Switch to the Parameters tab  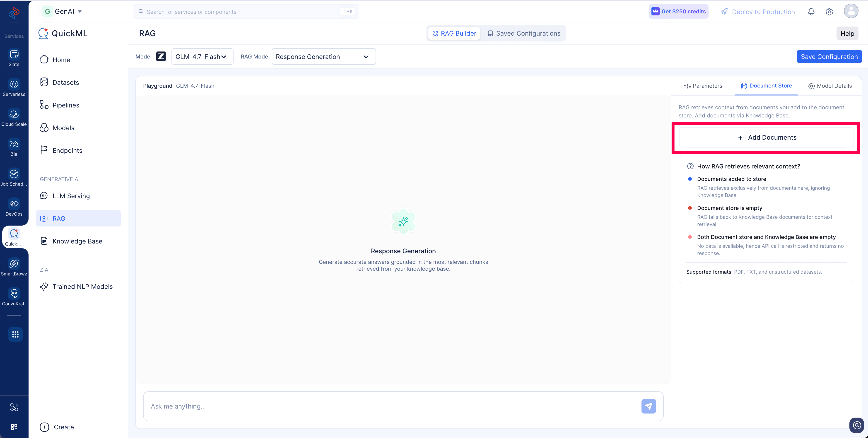coord(703,86)
